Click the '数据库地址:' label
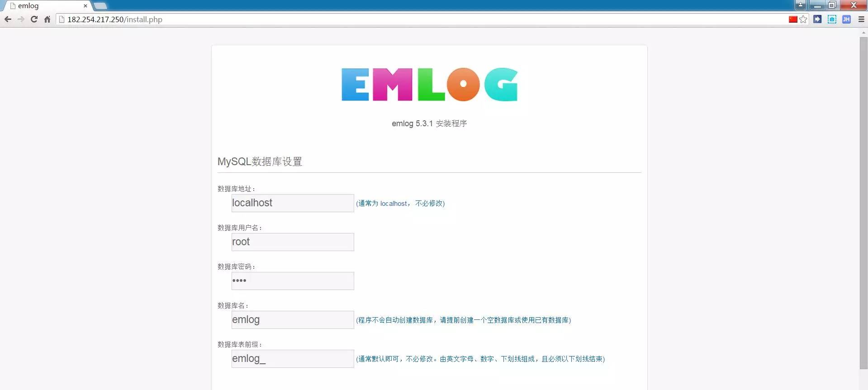The width and height of the screenshot is (868, 390). pyautogui.click(x=236, y=189)
